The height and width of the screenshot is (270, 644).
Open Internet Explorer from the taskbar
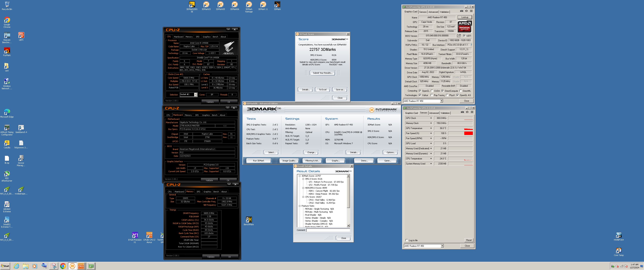(x=16, y=266)
